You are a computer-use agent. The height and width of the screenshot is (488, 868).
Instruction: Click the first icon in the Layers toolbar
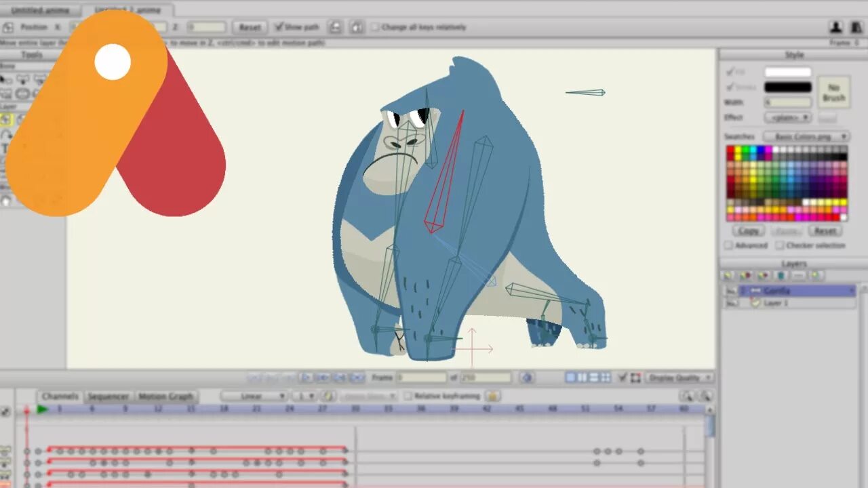(x=728, y=276)
